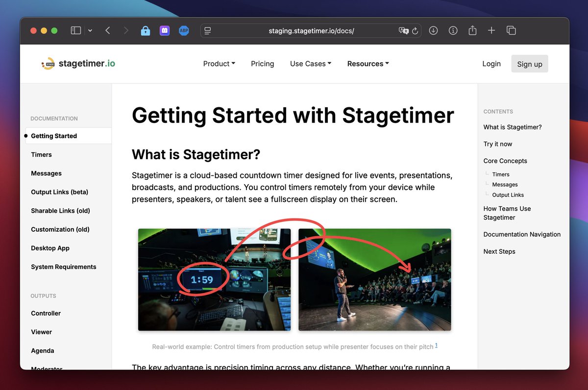Open Controller under Outputs
The image size is (588, 390).
coord(46,313)
